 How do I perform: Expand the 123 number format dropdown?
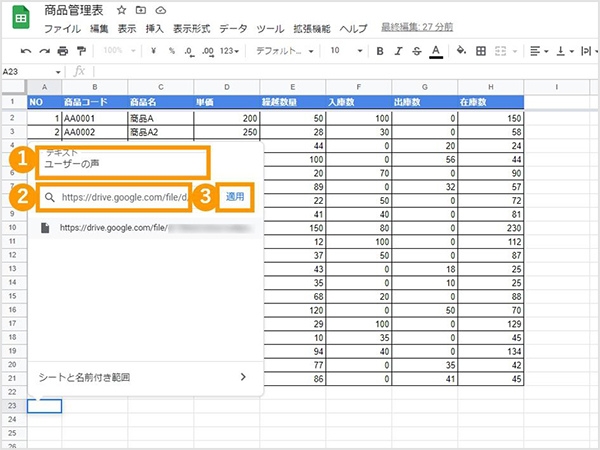229,51
